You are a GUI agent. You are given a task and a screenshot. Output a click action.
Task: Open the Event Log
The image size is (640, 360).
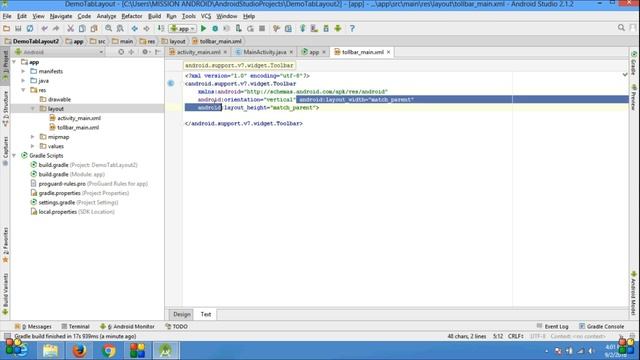click(x=552, y=327)
